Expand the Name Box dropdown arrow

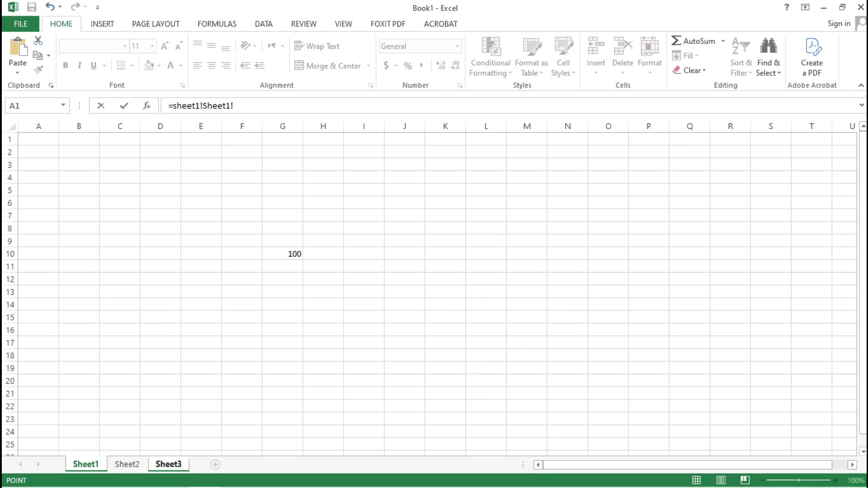click(x=63, y=105)
